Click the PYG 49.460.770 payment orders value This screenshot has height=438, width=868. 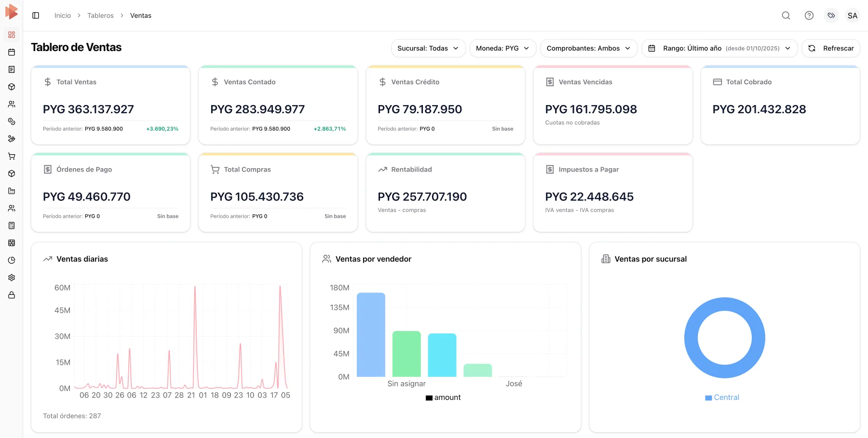click(x=87, y=197)
